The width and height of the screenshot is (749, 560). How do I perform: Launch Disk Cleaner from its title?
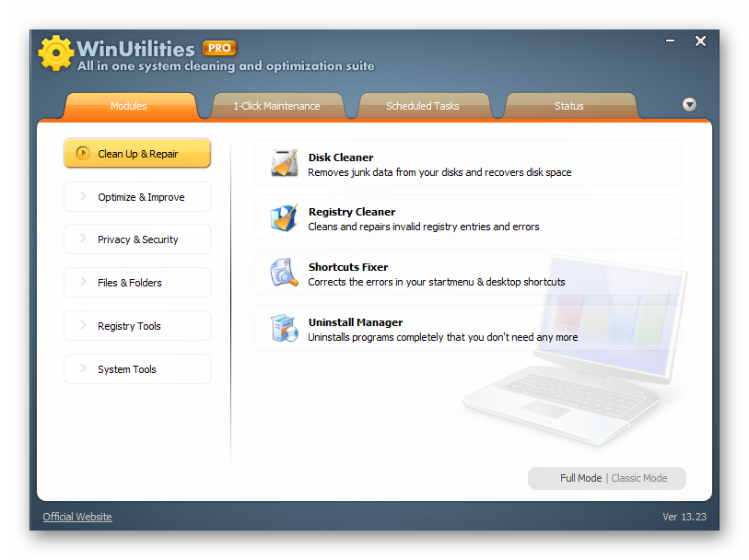341,157
